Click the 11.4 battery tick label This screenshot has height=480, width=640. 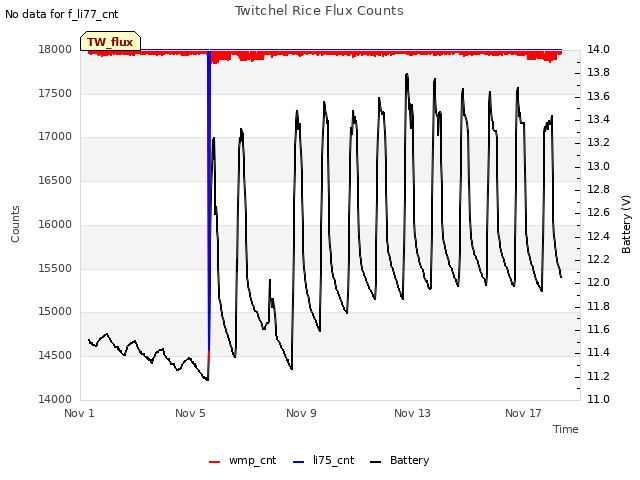point(598,353)
